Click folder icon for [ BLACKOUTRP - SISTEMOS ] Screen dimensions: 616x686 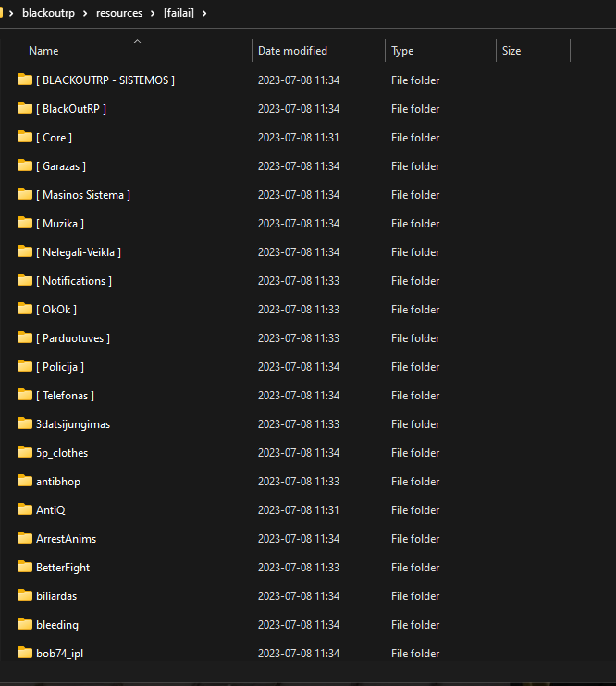point(25,80)
